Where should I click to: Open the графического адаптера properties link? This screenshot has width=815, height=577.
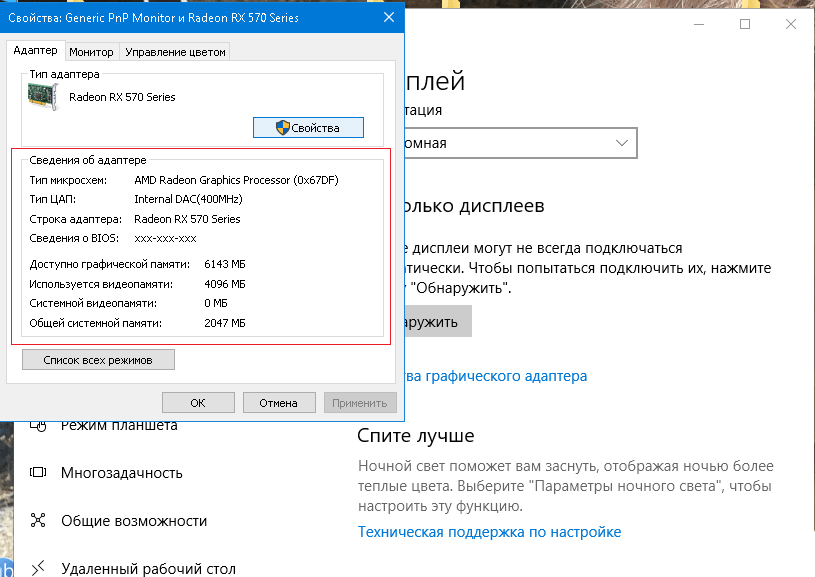pos(495,376)
